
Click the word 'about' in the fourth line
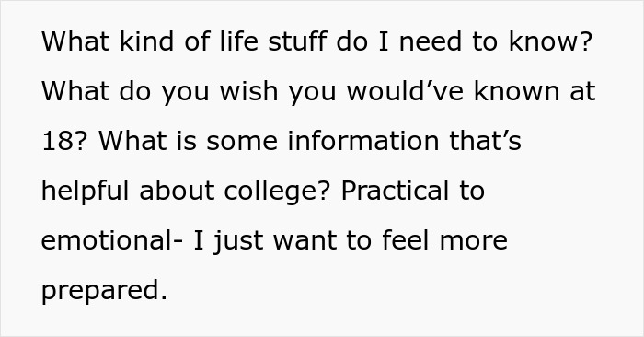click(177, 191)
